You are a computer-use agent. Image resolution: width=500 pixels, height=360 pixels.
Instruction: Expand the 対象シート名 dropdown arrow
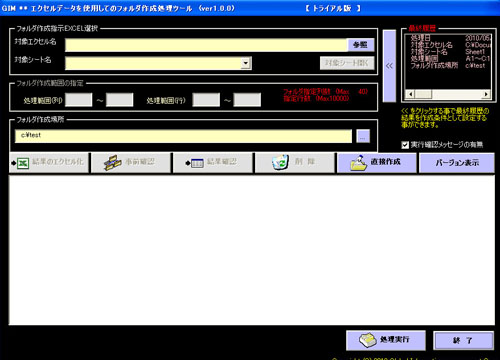[246, 63]
